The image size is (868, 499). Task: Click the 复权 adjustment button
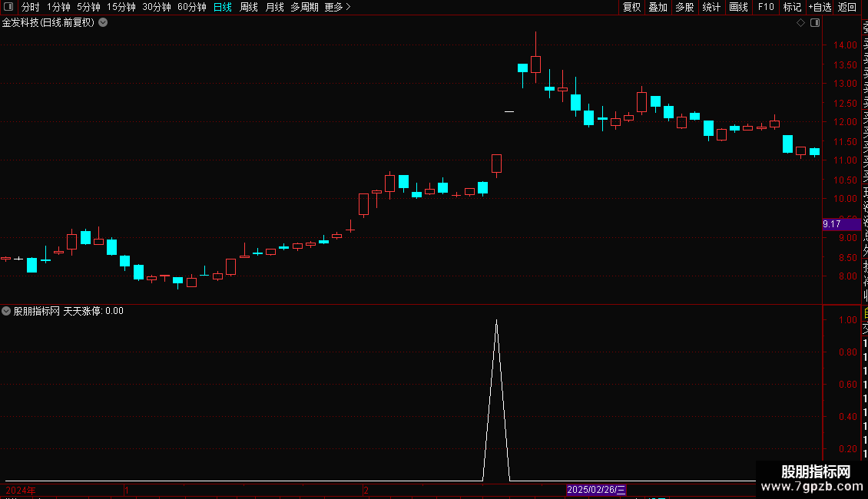631,7
